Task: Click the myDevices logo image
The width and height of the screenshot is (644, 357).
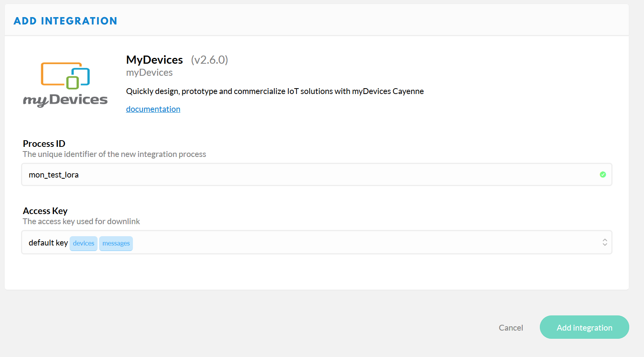Action: coord(65,85)
